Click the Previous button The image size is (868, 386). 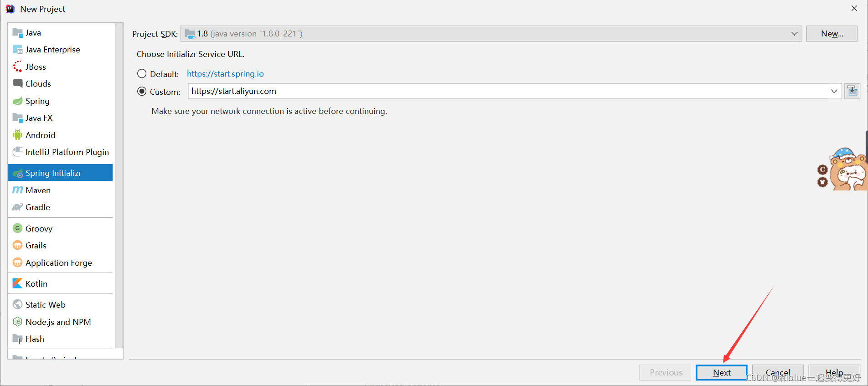click(665, 372)
